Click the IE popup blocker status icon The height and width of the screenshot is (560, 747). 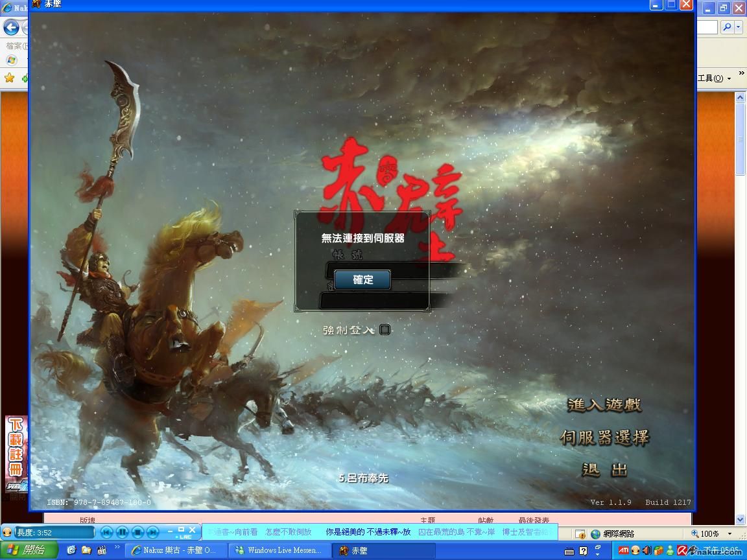tap(580, 534)
